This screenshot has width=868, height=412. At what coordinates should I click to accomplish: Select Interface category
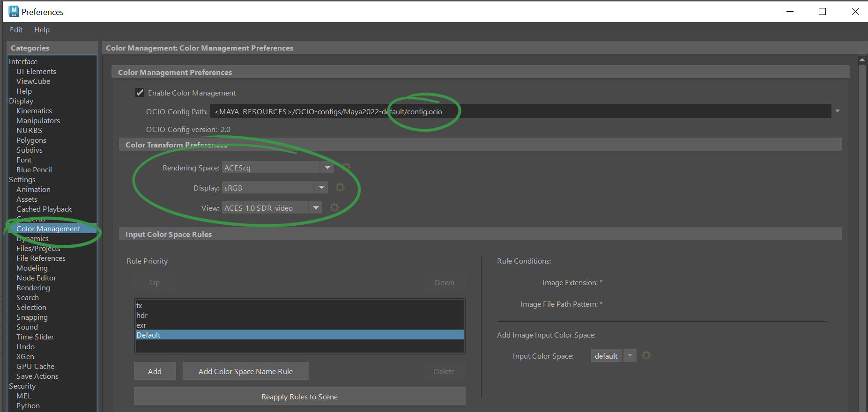click(x=23, y=61)
